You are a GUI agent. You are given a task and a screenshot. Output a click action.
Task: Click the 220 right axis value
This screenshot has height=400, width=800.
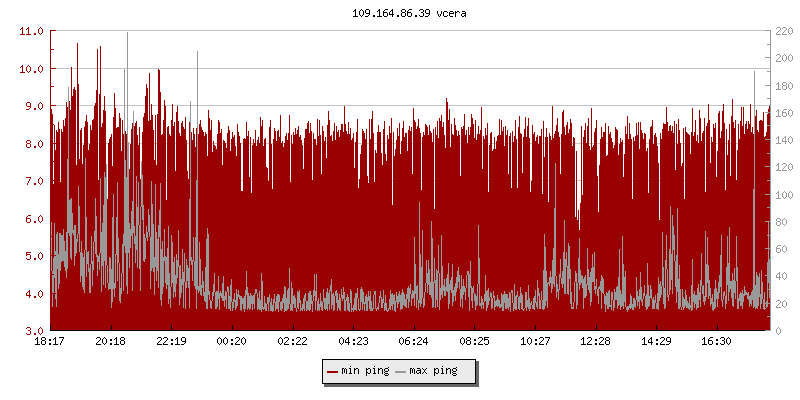click(x=783, y=31)
